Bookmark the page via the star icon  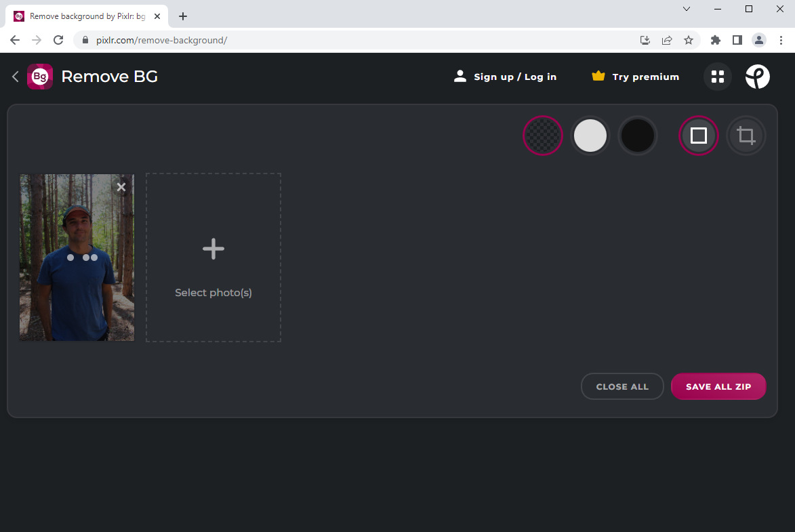(689, 40)
